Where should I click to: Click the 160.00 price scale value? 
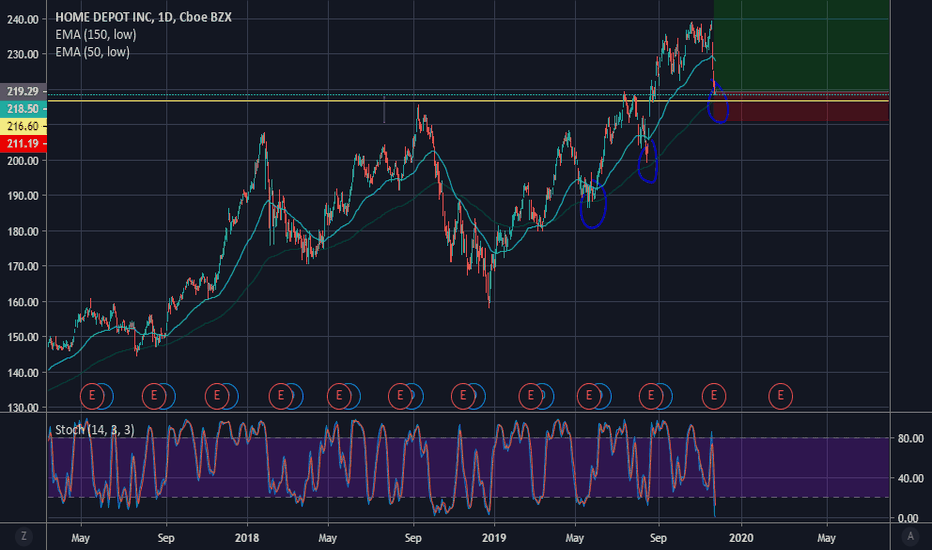23,302
